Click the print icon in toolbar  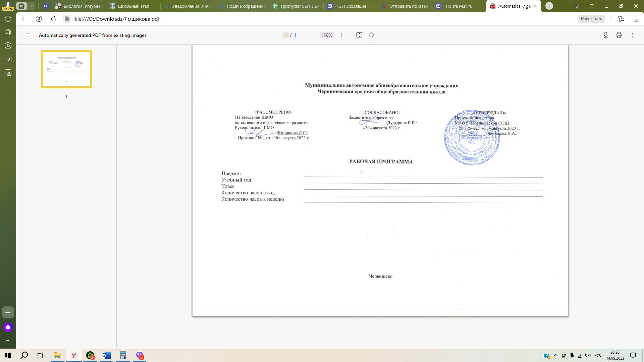pos(619,35)
